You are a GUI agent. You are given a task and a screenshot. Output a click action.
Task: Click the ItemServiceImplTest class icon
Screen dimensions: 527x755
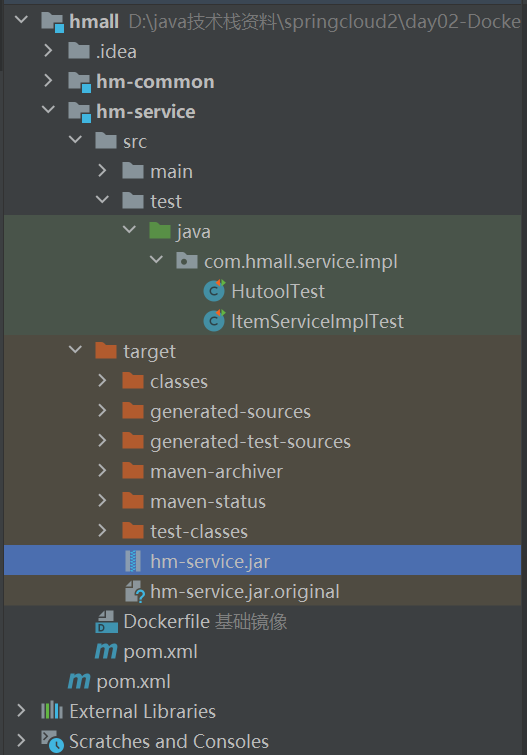click(214, 321)
